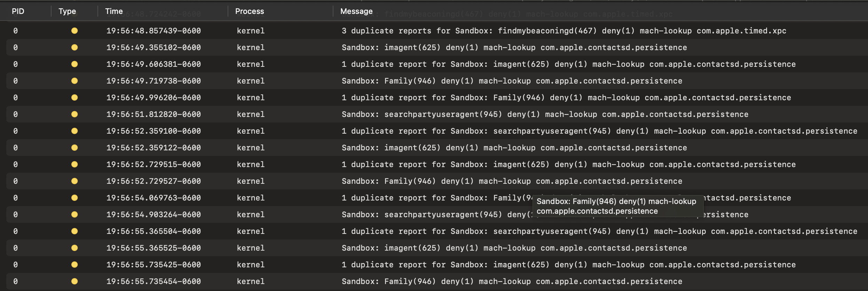Image resolution: width=868 pixels, height=291 pixels.
Task: Select the yellow dot at 19:56:54.069763 entry
Action: [74, 198]
